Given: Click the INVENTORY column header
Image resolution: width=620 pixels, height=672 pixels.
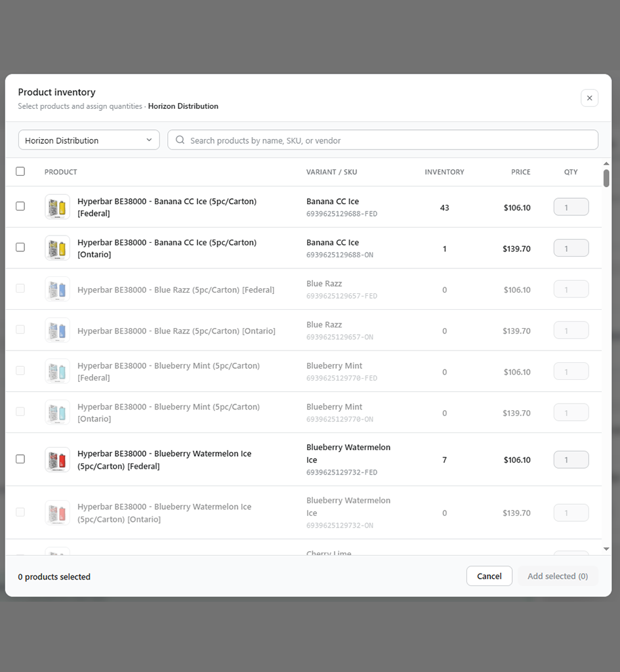Looking at the screenshot, I should point(444,172).
